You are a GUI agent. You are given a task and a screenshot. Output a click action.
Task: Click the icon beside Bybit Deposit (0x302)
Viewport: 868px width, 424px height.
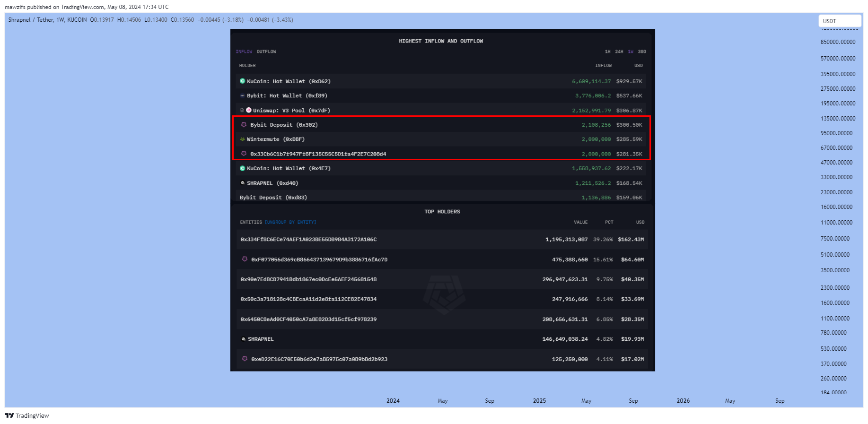(244, 125)
